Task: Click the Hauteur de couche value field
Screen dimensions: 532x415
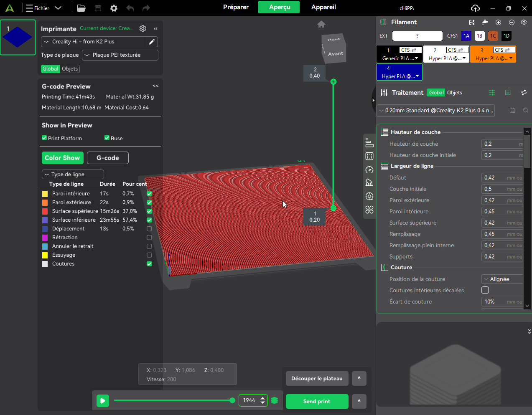Action: click(x=502, y=144)
